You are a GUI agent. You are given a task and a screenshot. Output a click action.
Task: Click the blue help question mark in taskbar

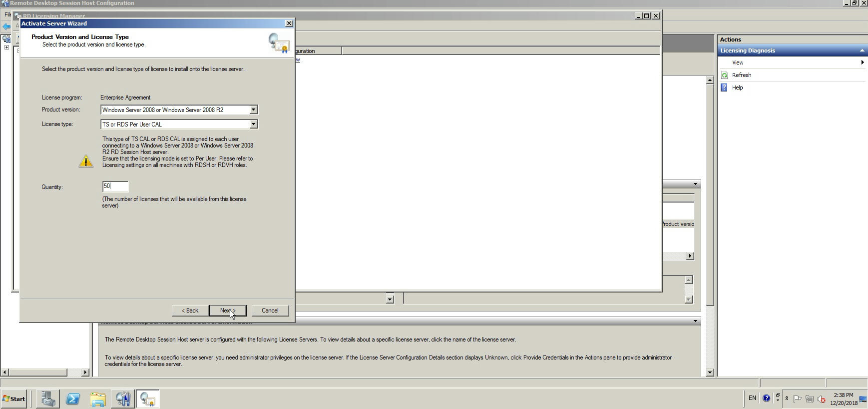coord(766,398)
